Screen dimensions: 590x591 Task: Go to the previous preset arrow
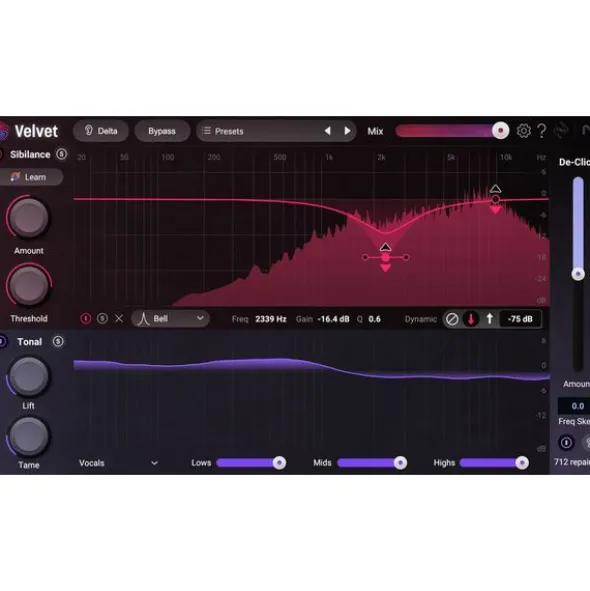pos(328,131)
